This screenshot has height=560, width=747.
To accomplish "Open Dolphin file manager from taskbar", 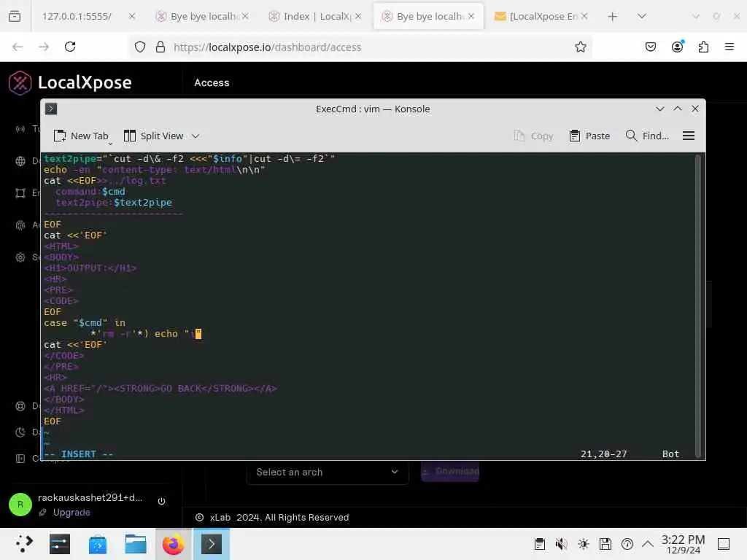I will point(135,544).
